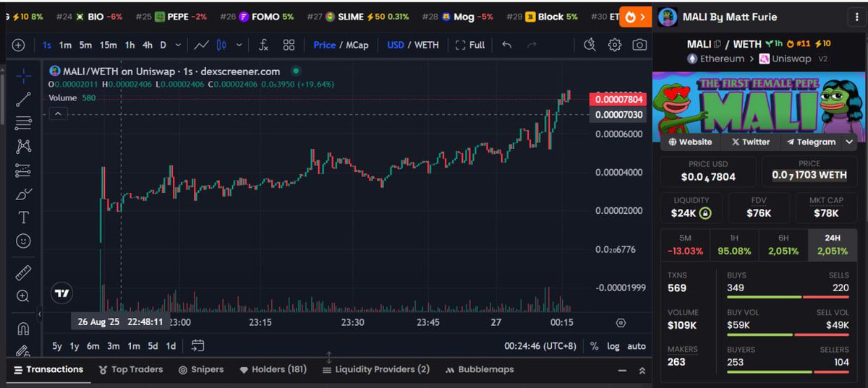Open the chart layout grid icon
Viewport: 868px width, 388px height.
289,45
